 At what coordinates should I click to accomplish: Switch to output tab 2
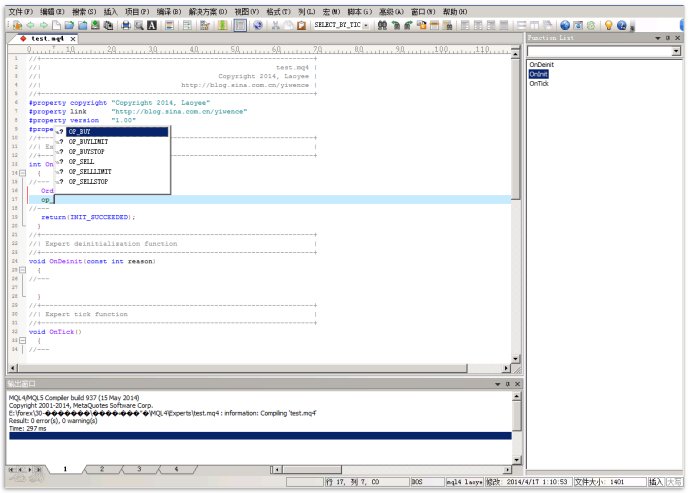pos(101,468)
